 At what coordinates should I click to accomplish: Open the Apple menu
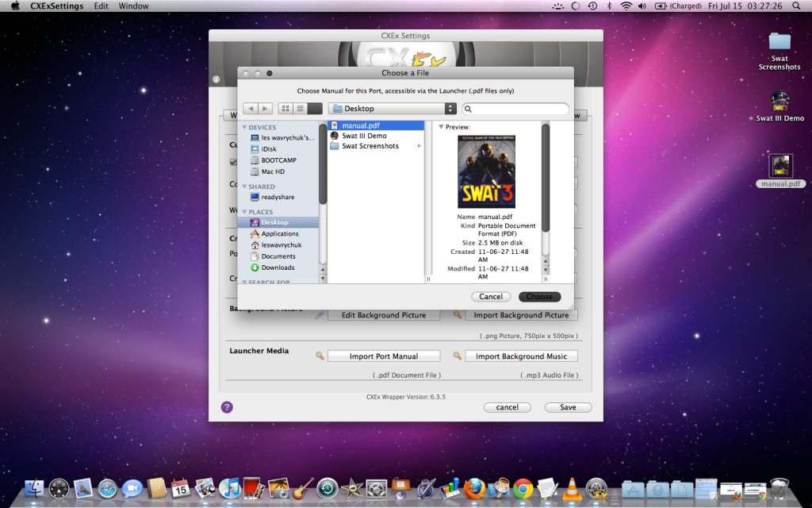(x=15, y=6)
